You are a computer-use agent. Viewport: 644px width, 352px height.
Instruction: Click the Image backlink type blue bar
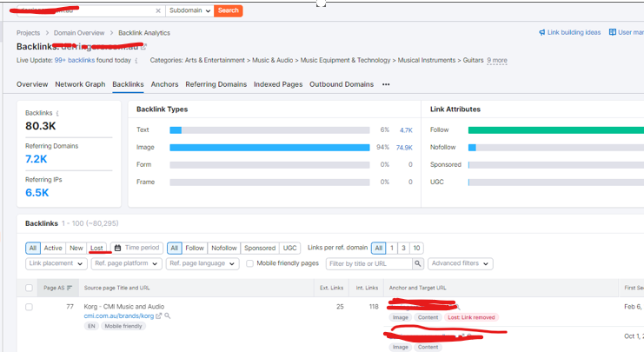(x=269, y=148)
